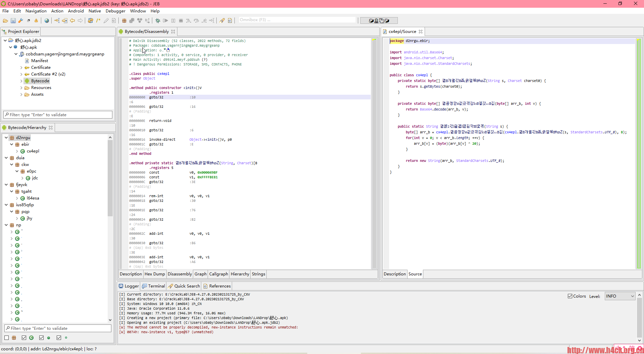Click the Omnibox search field
Screen dimensions: 644x354
tap(297, 20)
